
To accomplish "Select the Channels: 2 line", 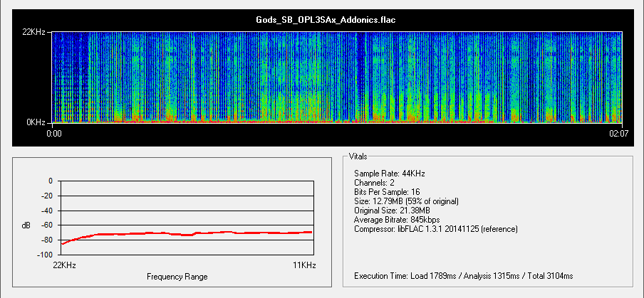I will click(x=375, y=183).
